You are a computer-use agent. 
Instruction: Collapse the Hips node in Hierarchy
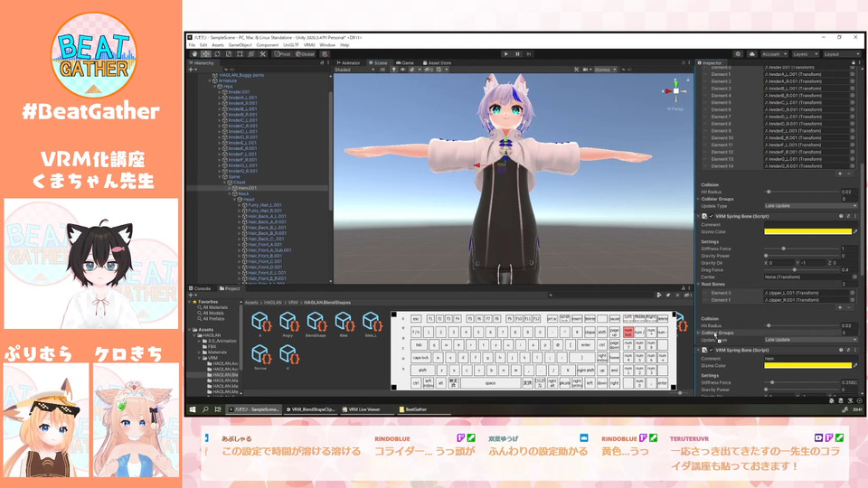tap(215, 87)
